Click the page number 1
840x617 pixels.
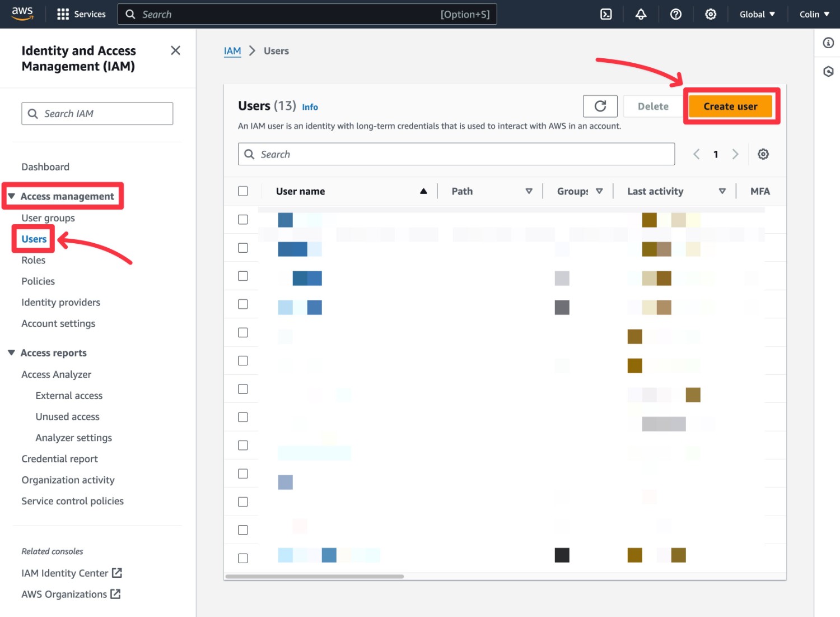click(716, 154)
